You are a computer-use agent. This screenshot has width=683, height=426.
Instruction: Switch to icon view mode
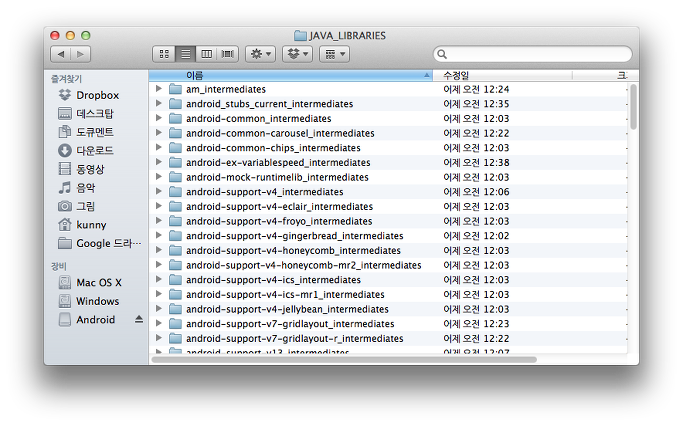(x=164, y=54)
